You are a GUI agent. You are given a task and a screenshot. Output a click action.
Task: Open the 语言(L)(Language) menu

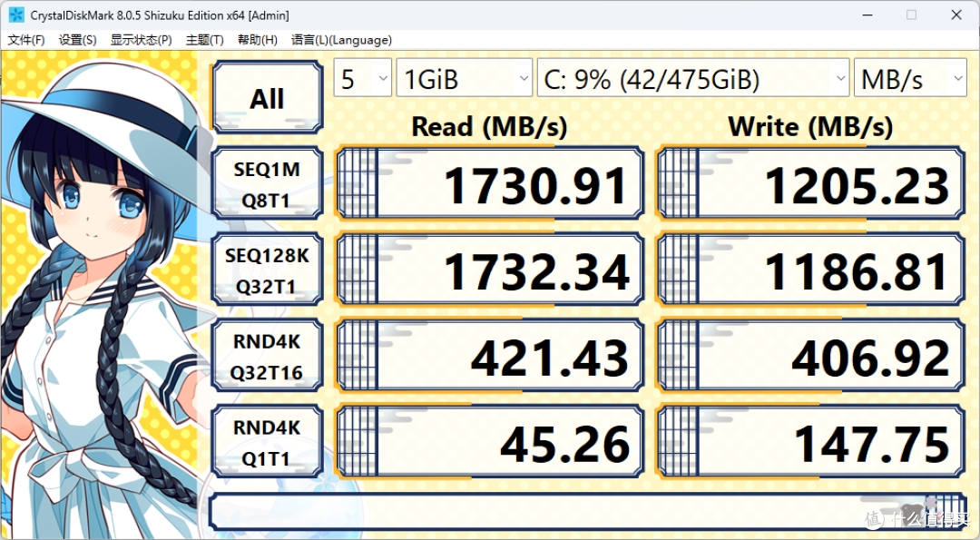341,40
